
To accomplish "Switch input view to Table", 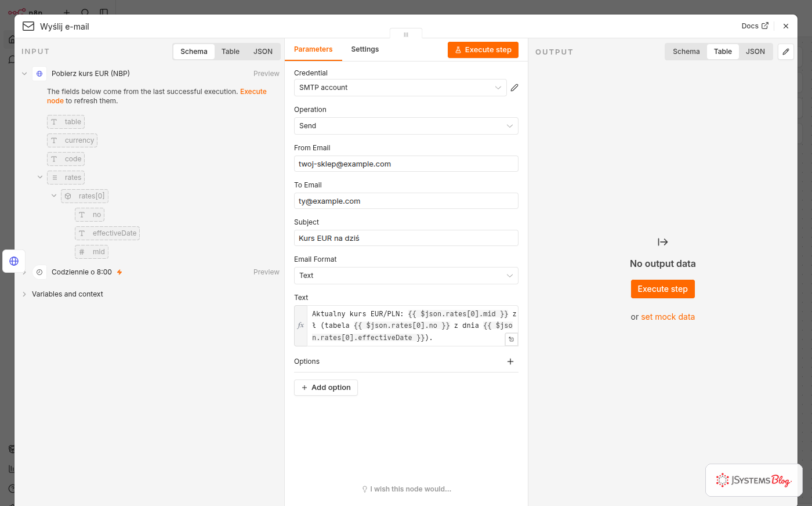I will click(230, 52).
